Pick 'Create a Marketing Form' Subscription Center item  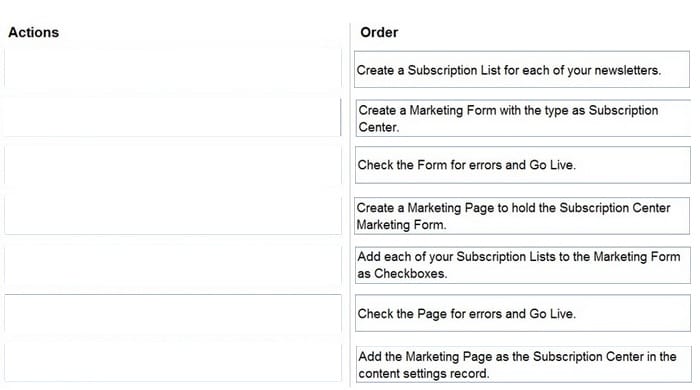[523, 118]
